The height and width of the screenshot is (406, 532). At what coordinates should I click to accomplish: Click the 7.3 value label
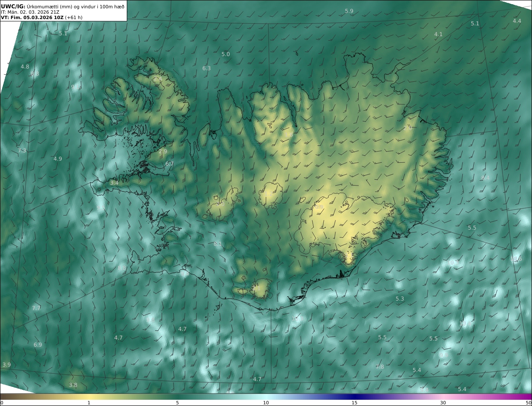click(x=22, y=150)
